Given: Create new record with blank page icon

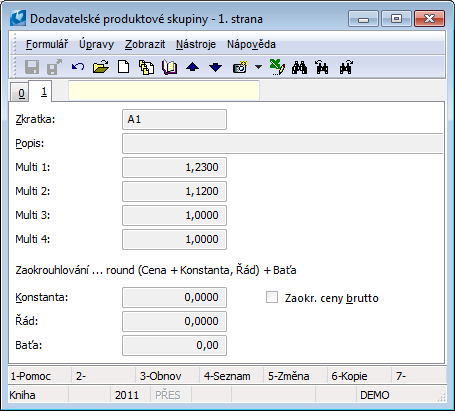Looking at the screenshot, I should click(x=124, y=67).
